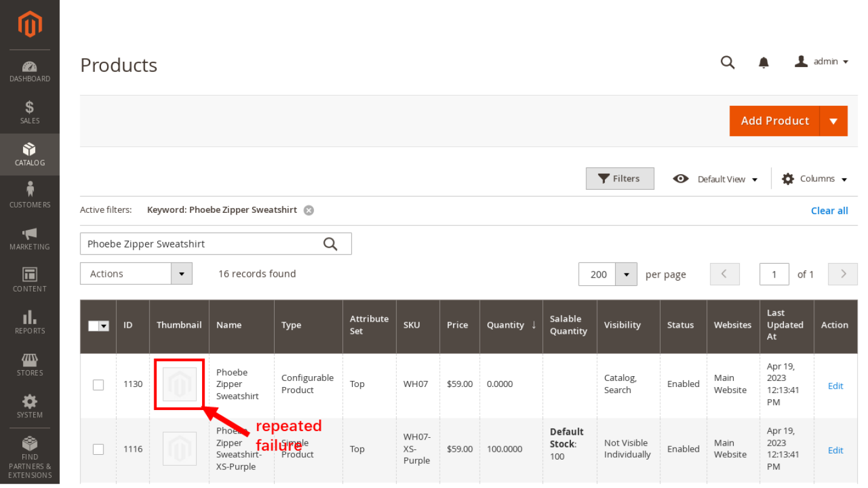
Task: Expand the Add Product dropdown arrow
Action: click(833, 121)
